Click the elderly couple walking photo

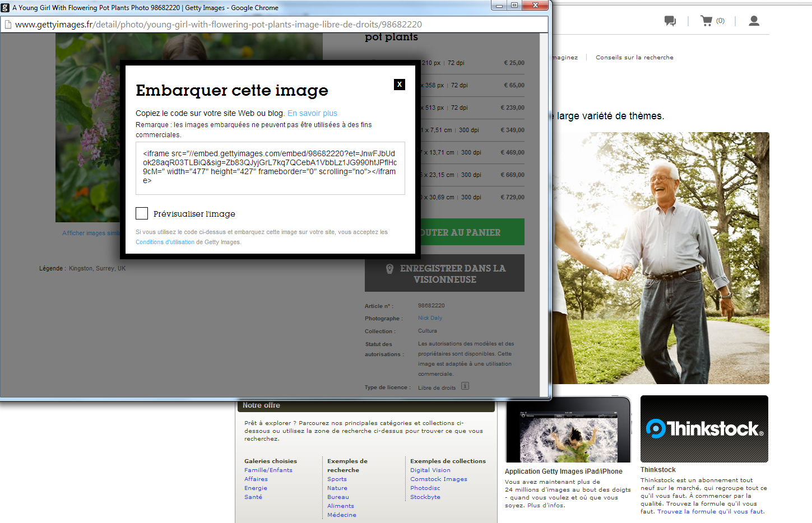(661, 258)
